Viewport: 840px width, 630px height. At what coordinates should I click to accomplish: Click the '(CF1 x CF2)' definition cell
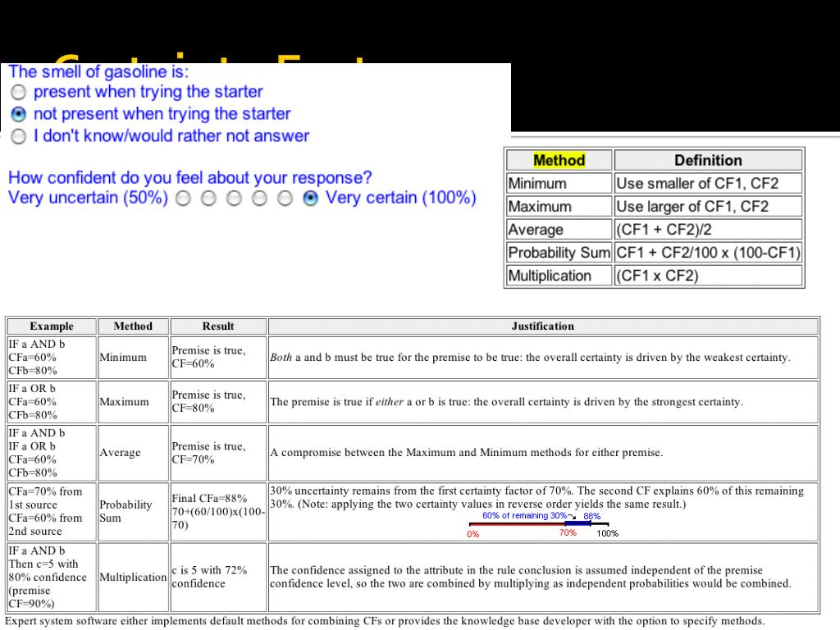[708, 276]
